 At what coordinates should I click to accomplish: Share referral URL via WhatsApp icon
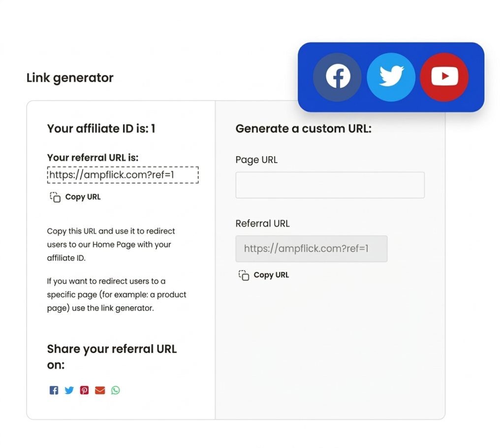pyautogui.click(x=116, y=390)
